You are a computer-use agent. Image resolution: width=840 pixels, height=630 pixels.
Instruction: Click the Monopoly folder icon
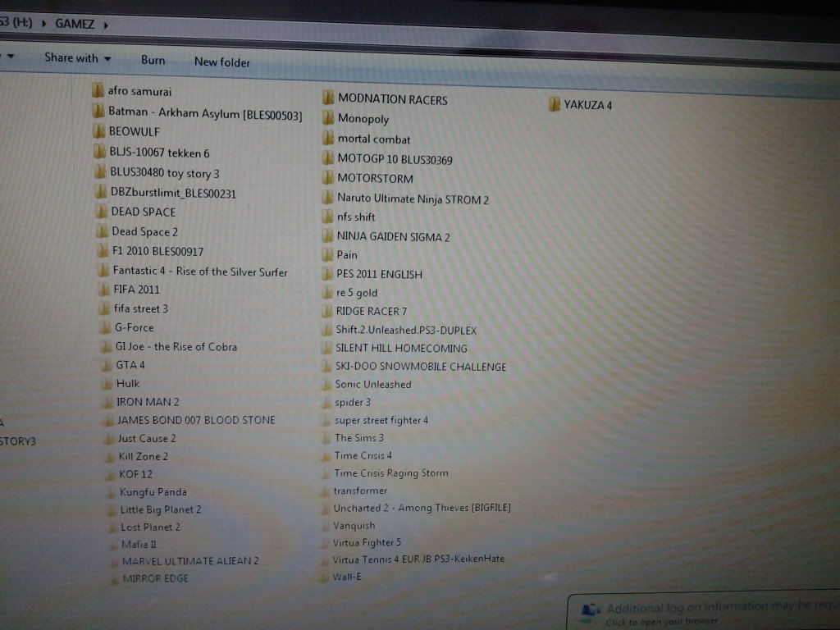coord(328,118)
